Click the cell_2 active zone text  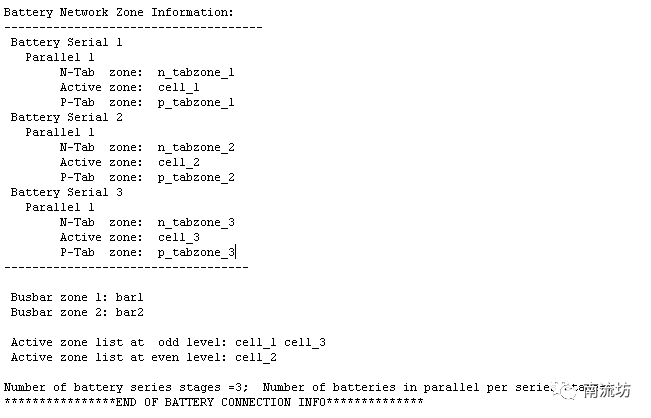click(178, 162)
